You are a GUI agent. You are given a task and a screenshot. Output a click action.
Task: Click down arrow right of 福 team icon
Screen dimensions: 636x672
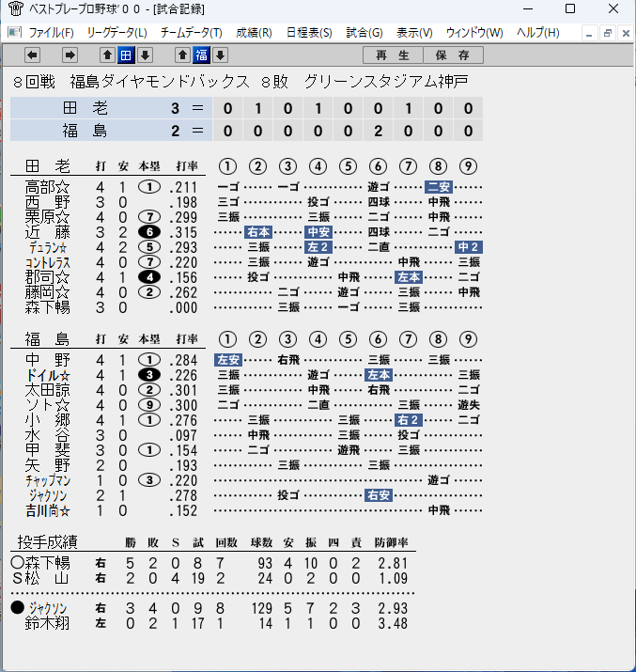220,55
